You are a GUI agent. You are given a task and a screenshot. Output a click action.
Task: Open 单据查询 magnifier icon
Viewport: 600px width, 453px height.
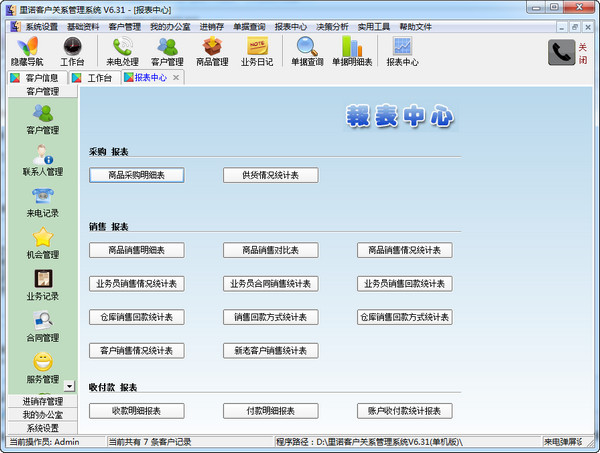click(x=307, y=51)
